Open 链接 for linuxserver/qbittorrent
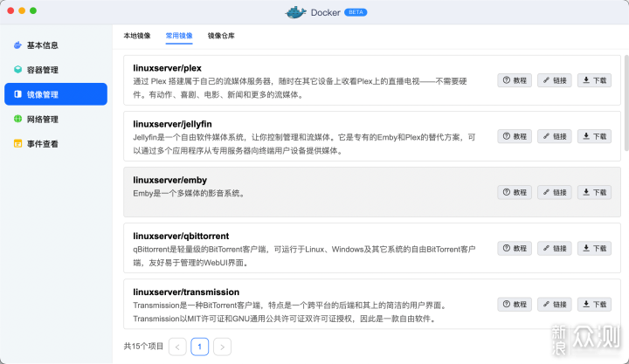This screenshot has width=629, height=364. tap(555, 248)
